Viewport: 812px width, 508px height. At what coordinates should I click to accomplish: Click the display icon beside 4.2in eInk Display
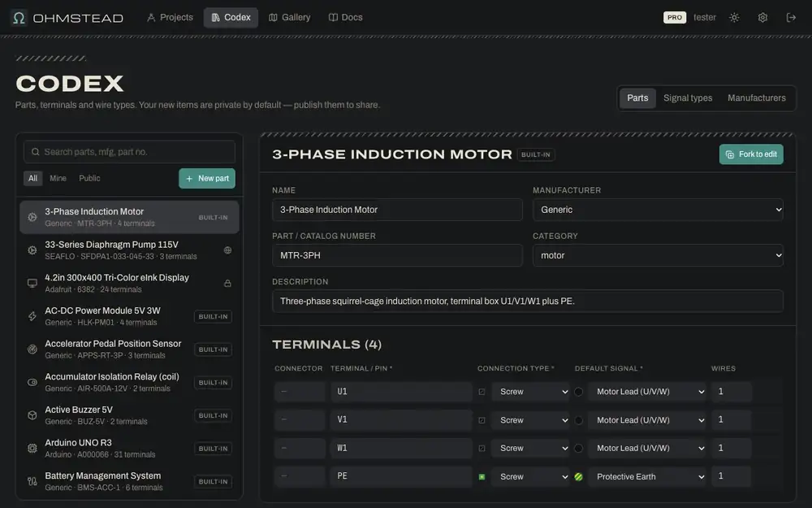(32, 284)
